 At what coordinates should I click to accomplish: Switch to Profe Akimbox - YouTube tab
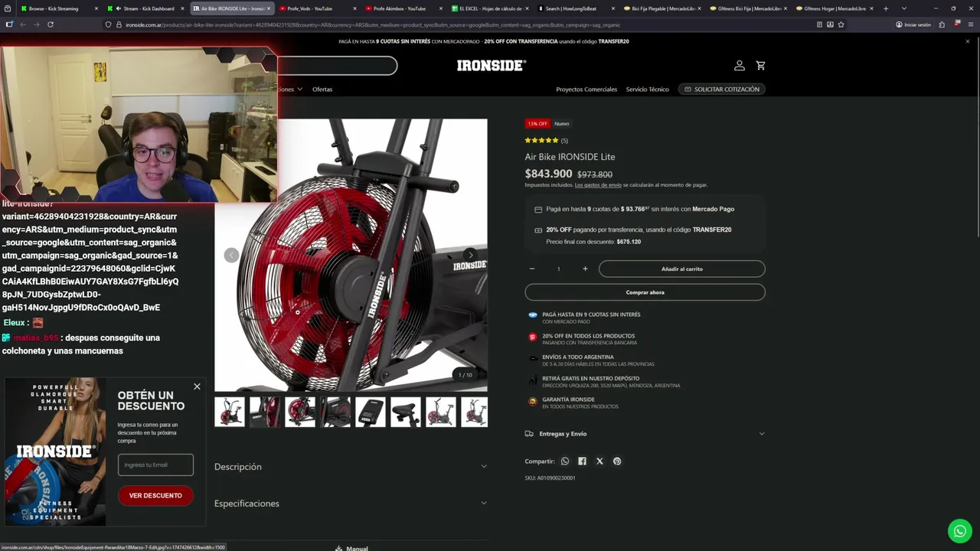[x=403, y=8]
